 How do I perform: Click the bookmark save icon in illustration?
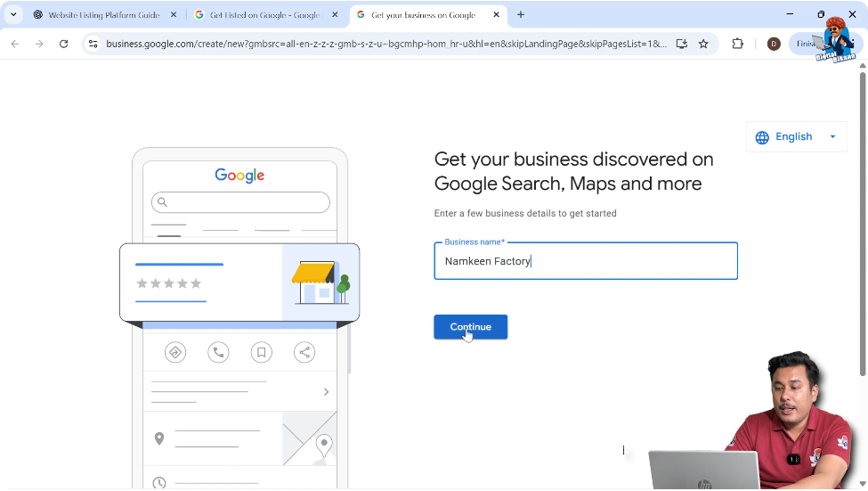pyautogui.click(x=261, y=353)
